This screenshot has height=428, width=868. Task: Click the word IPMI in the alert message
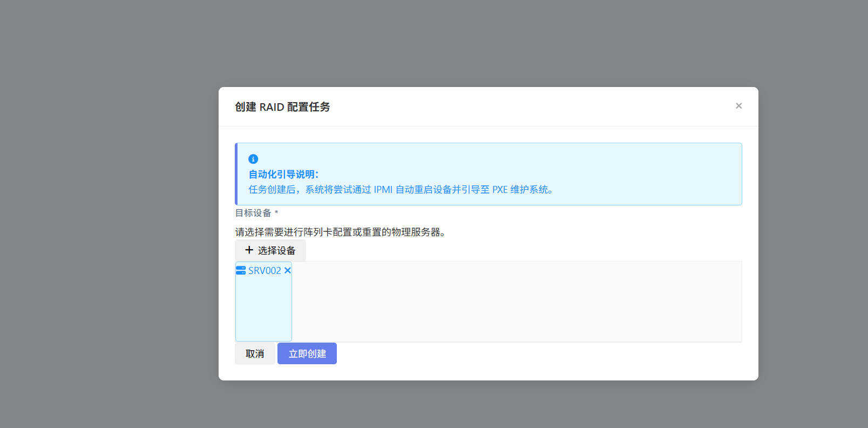(x=383, y=190)
